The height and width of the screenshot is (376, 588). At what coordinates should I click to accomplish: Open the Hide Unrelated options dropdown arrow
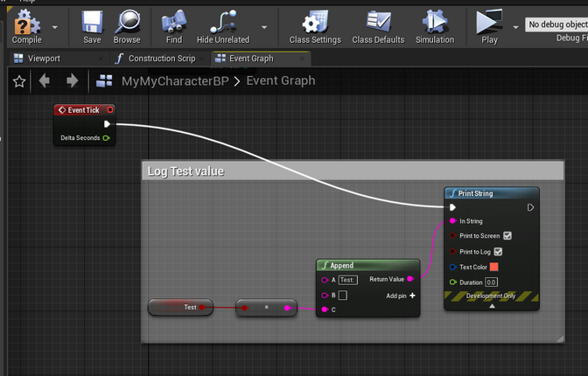point(264,27)
